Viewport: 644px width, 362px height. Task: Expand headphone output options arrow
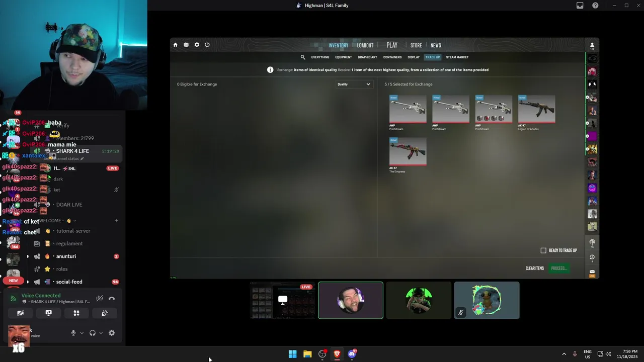(101, 333)
